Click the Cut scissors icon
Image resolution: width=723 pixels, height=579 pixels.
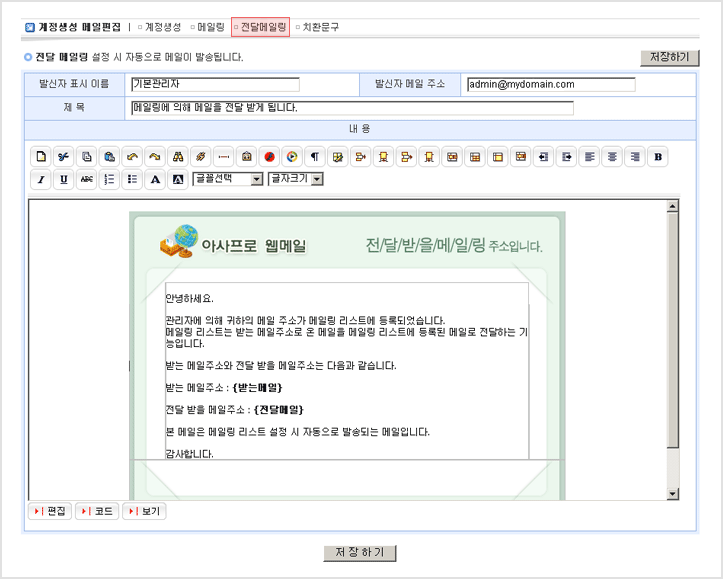64,156
